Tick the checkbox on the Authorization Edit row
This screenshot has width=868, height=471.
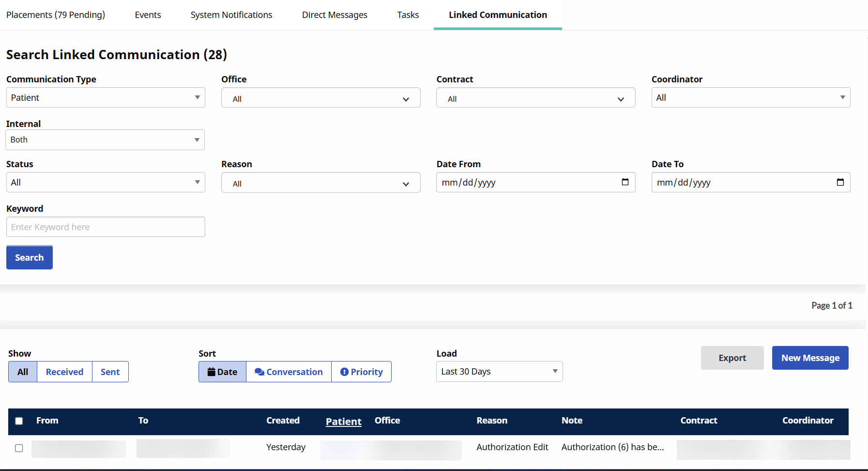pyautogui.click(x=19, y=448)
